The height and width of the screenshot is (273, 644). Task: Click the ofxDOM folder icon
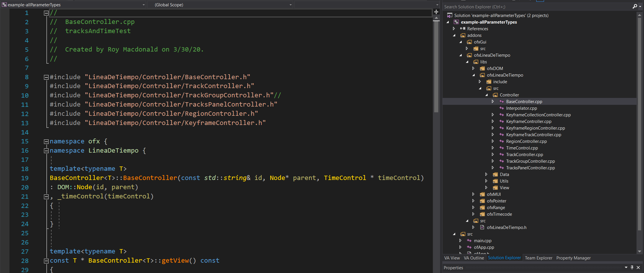(x=482, y=68)
